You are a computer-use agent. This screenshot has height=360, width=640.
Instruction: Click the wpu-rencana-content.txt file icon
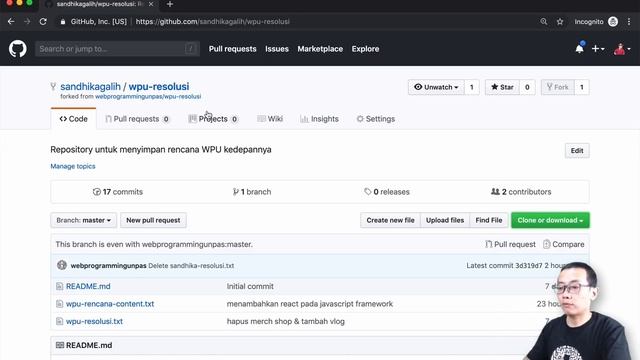60,304
